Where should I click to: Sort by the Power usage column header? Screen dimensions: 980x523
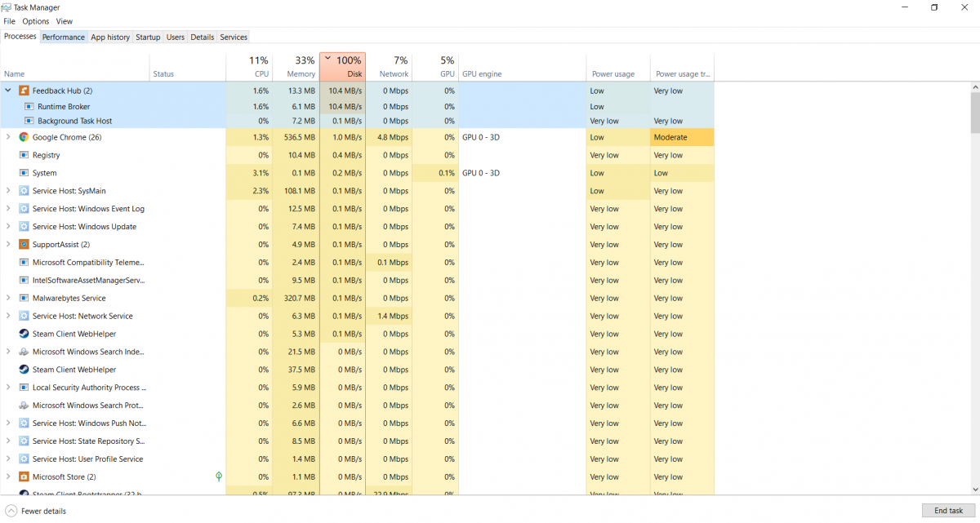click(618, 67)
